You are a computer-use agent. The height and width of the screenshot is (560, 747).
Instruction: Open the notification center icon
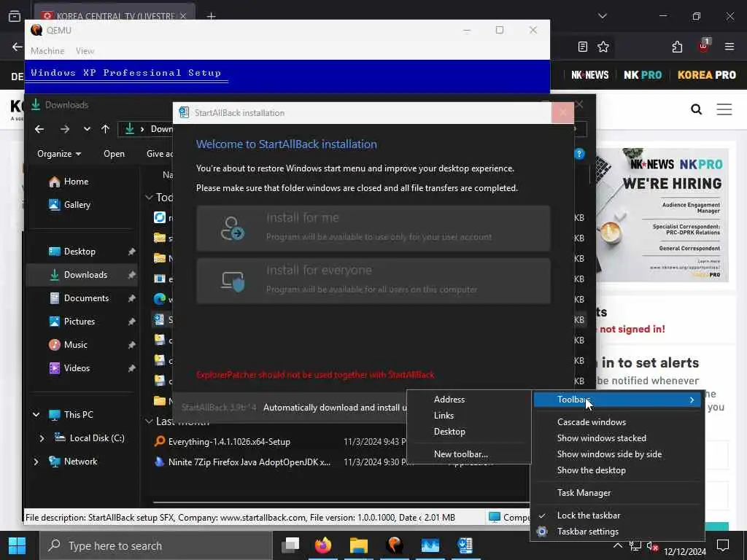tap(723, 545)
